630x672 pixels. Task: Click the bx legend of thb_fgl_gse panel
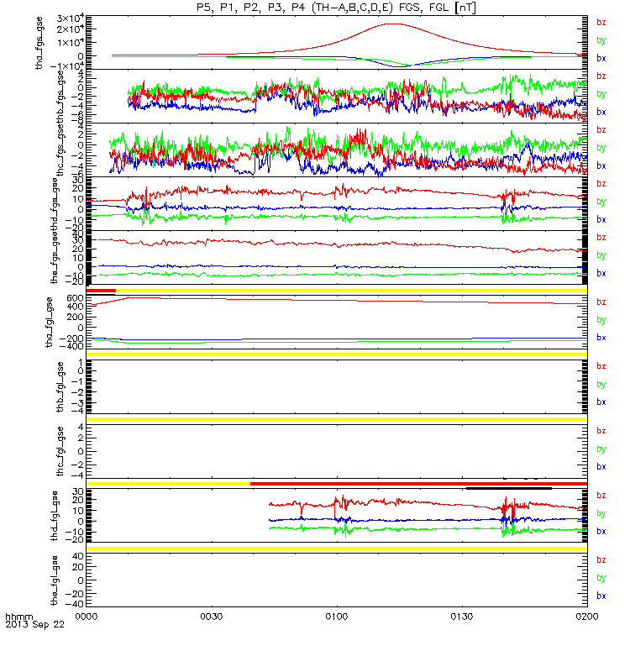coord(601,402)
